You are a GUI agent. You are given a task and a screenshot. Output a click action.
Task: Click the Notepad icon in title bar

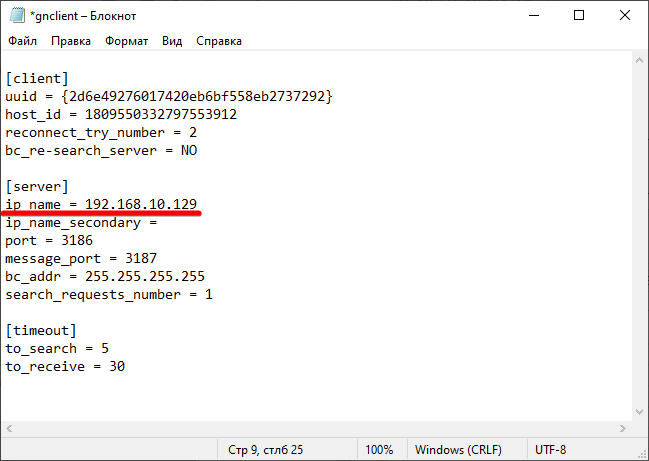click(x=17, y=15)
